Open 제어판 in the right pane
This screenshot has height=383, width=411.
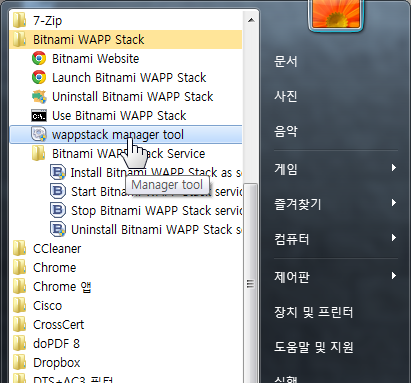292,277
